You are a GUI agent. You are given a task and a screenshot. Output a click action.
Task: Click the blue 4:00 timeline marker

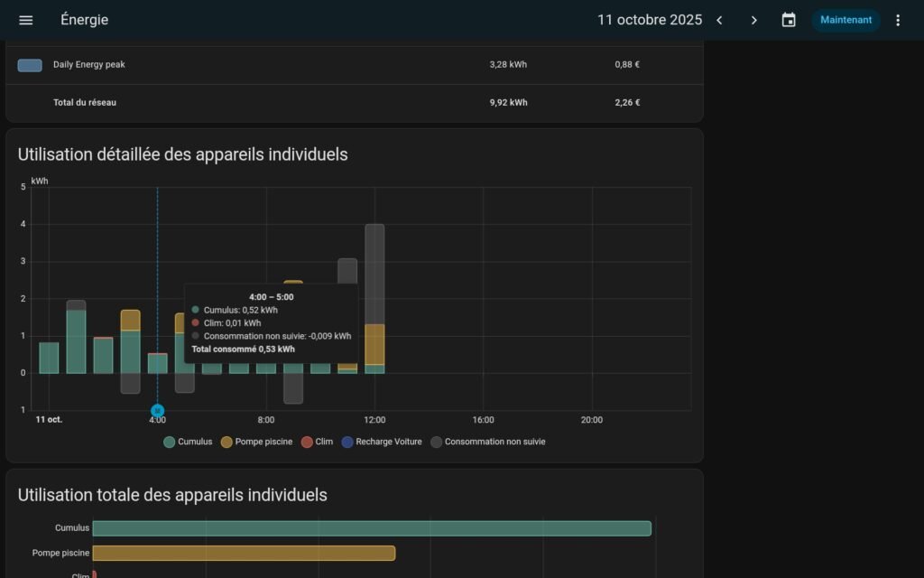tap(157, 411)
